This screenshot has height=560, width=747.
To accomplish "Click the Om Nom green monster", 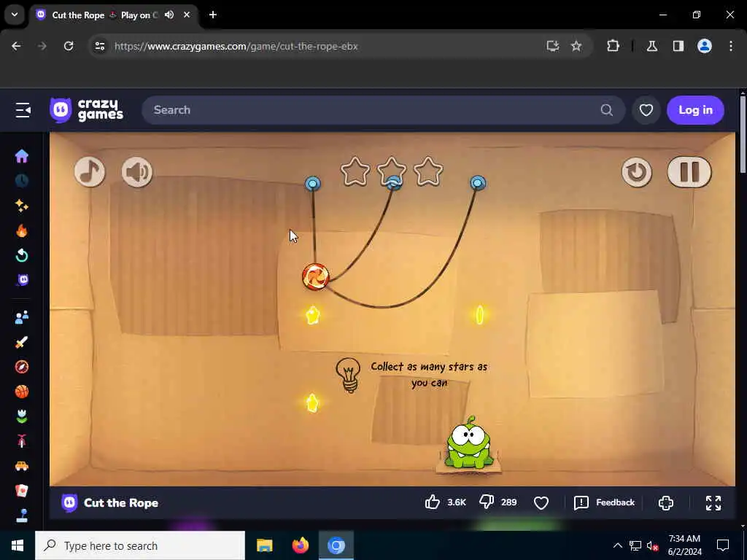I will [469, 443].
